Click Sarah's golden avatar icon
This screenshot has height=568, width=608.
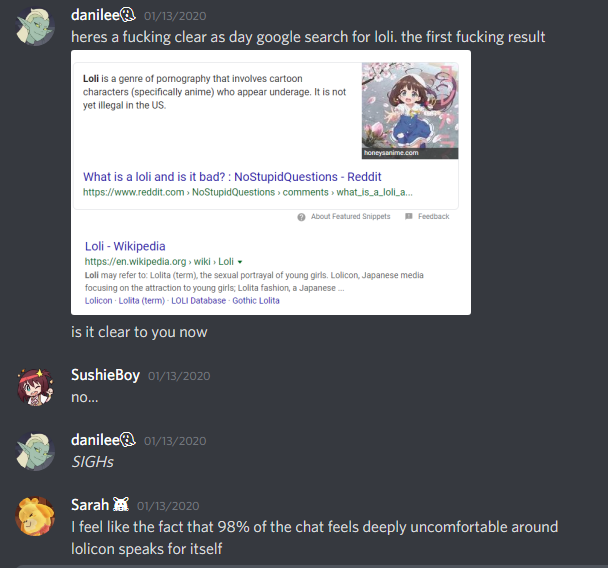click(35, 516)
